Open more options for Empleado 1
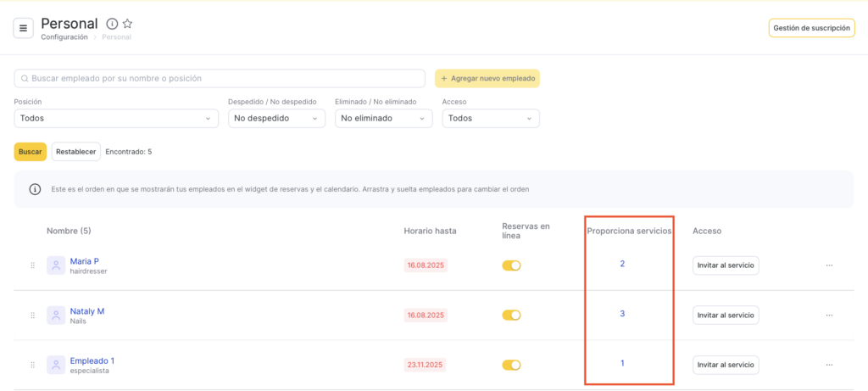The image size is (868, 391). point(828,365)
